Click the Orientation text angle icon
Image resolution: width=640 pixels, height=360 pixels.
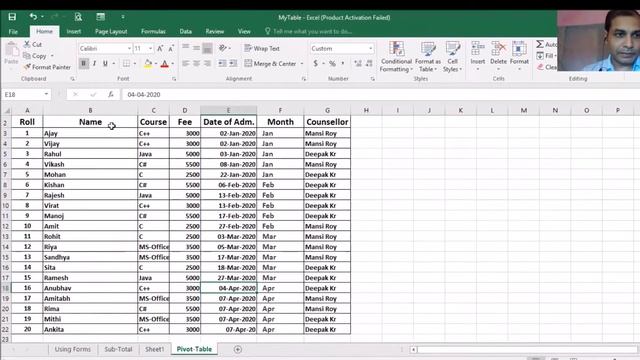pos(222,48)
